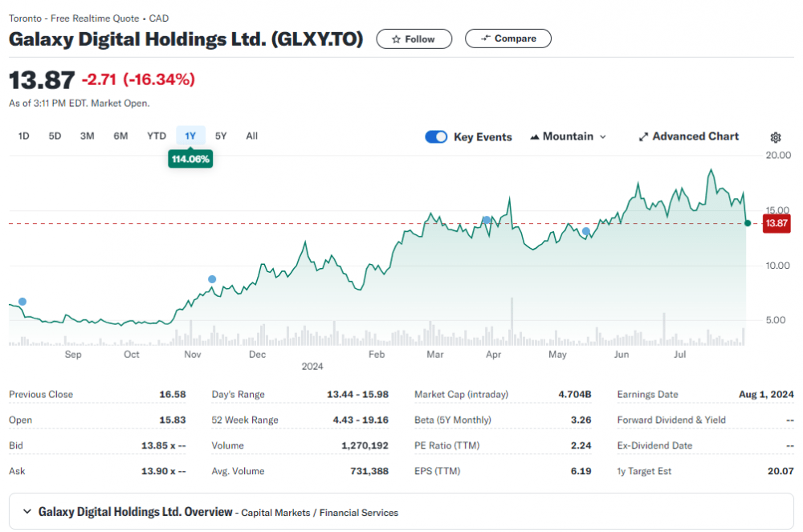
Task: Click the 'As of 3:11 PM EDT' timestamp
Action: click(x=79, y=104)
